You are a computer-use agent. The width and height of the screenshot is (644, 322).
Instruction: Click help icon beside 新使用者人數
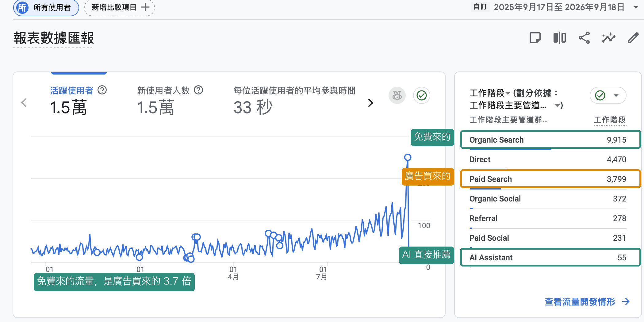click(199, 90)
